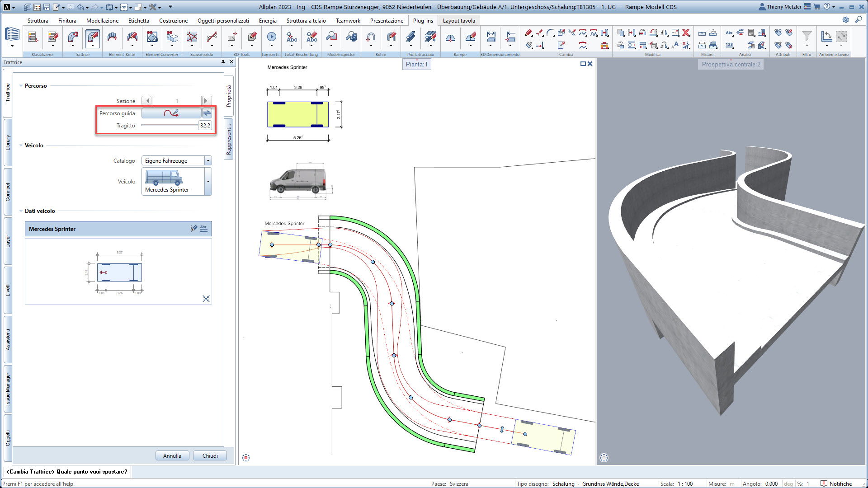Open the Layer side tab
Screen dimensions: 868x488
8,241
